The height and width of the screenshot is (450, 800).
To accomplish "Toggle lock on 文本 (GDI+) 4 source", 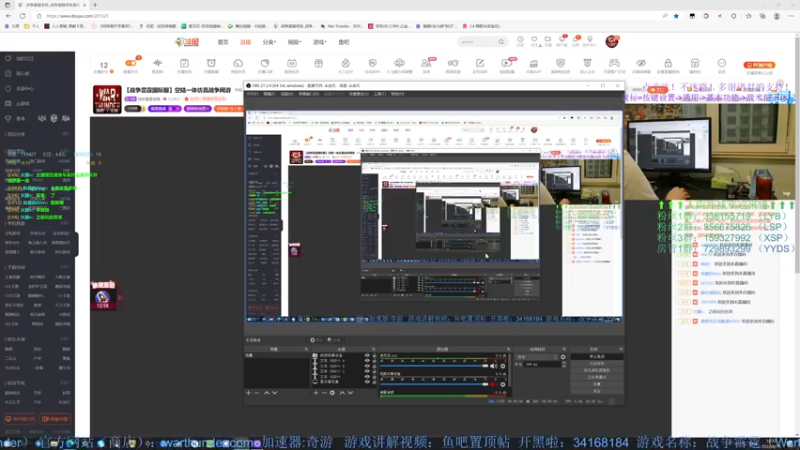I will point(374,361).
